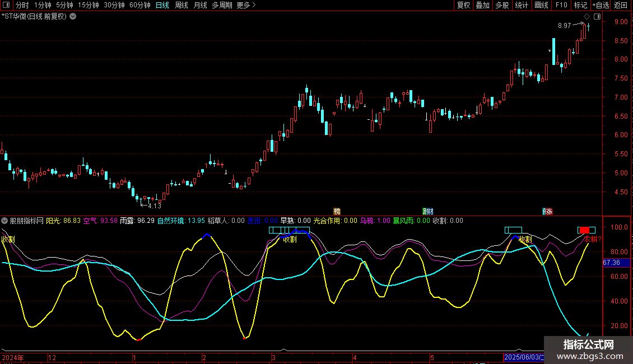Select the 日线 daily period
Image resolution: width=633 pixels, height=364 pixels.
point(162,5)
